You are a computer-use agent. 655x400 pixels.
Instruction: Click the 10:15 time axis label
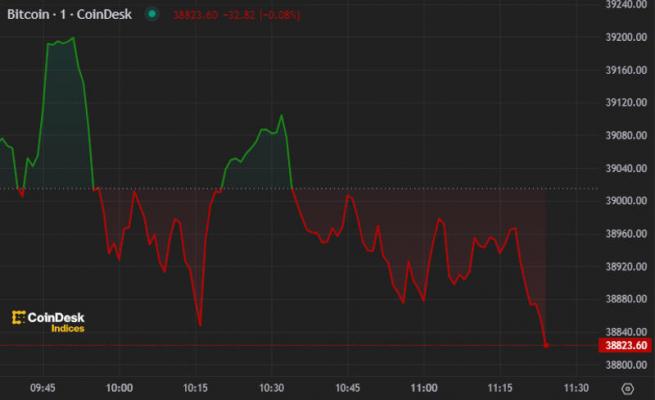(195, 386)
